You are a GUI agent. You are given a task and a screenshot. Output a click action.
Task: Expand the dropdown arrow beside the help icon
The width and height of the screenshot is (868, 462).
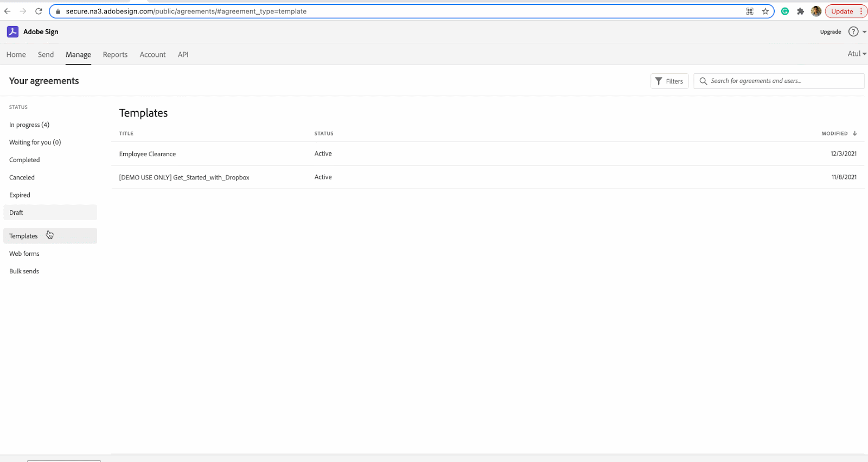[x=864, y=32]
